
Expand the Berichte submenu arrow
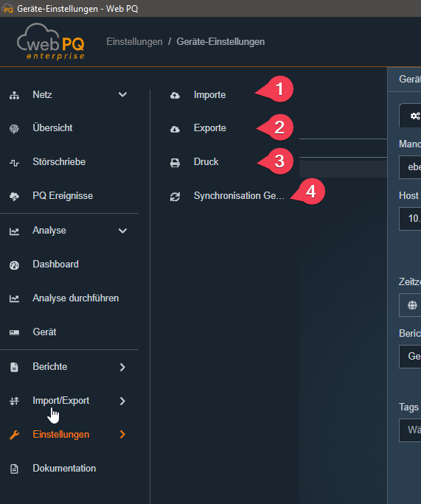point(122,367)
